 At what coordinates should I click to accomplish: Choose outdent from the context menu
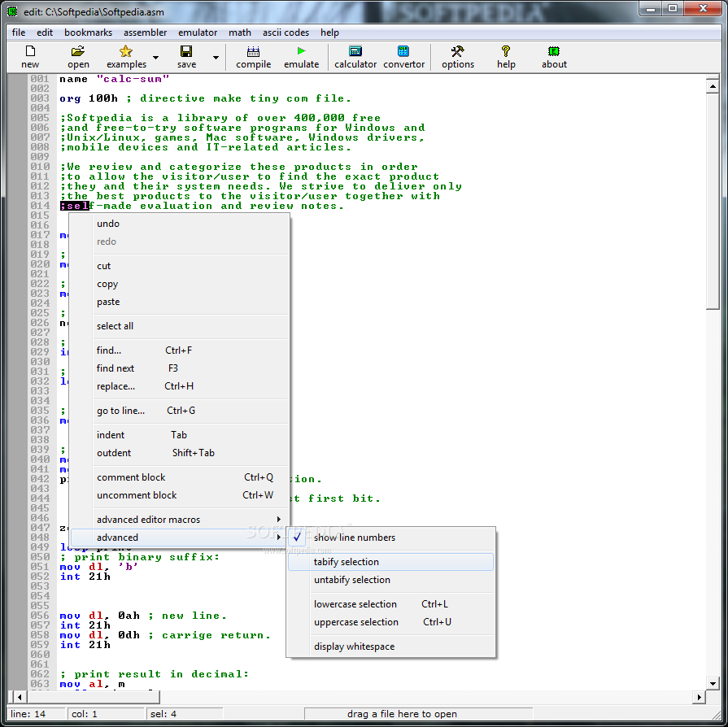(180, 453)
